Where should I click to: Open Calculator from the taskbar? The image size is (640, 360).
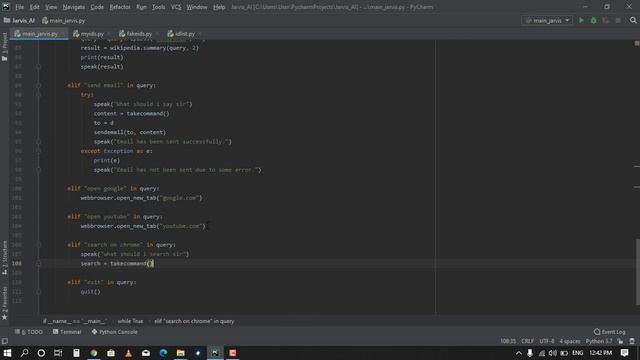[76, 353]
